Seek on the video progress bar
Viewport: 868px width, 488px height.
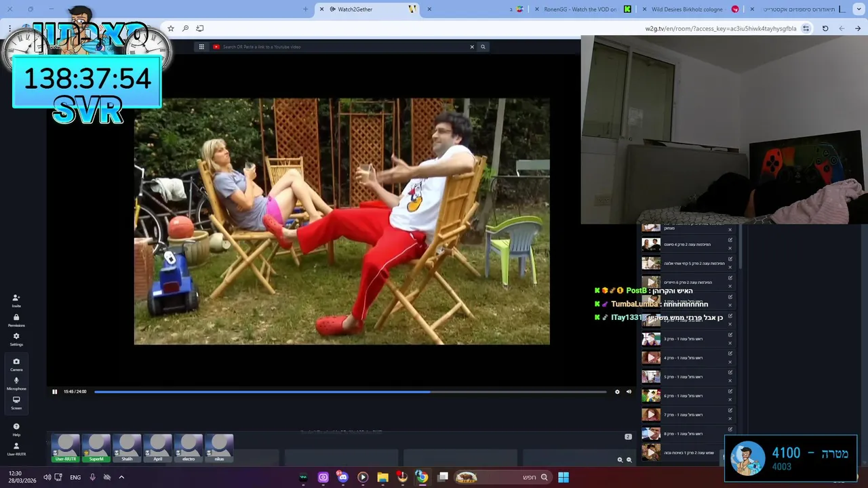(x=350, y=392)
